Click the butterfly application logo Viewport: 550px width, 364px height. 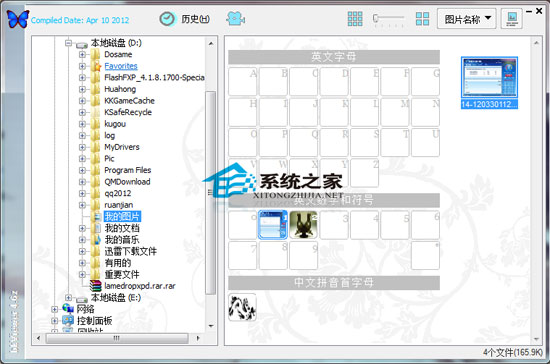pyautogui.click(x=18, y=19)
